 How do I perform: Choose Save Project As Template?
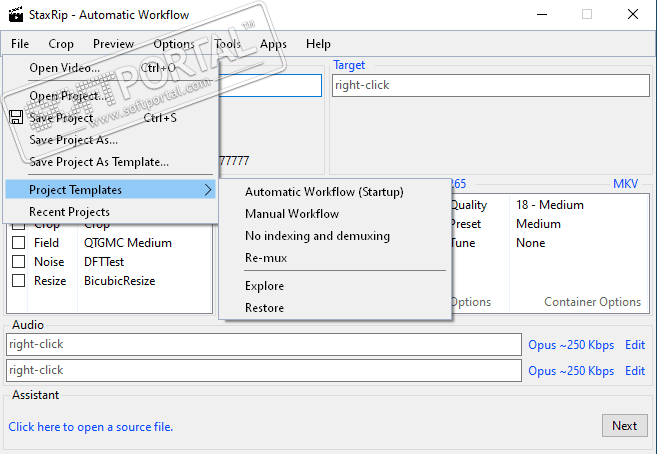(x=99, y=161)
